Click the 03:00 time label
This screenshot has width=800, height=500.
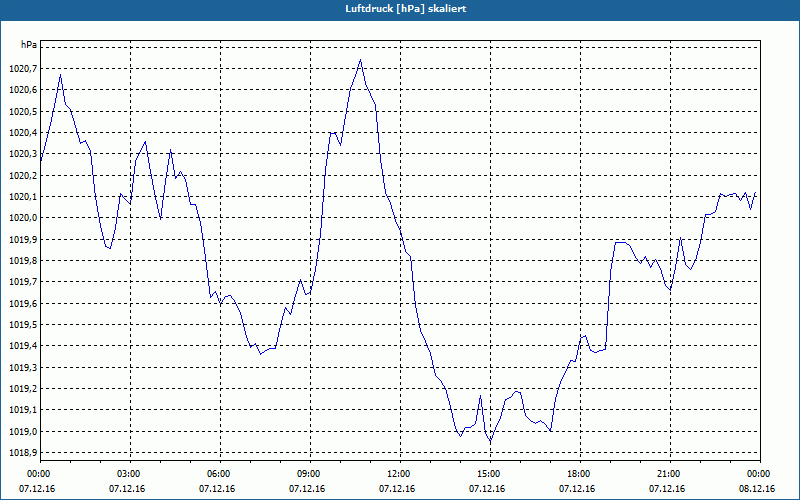tap(130, 474)
